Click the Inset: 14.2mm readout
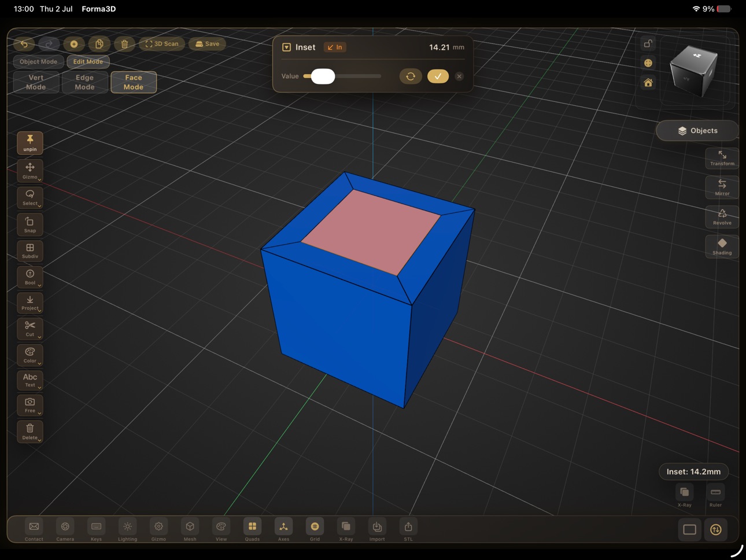This screenshot has width=746, height=560. coord(693,471)
